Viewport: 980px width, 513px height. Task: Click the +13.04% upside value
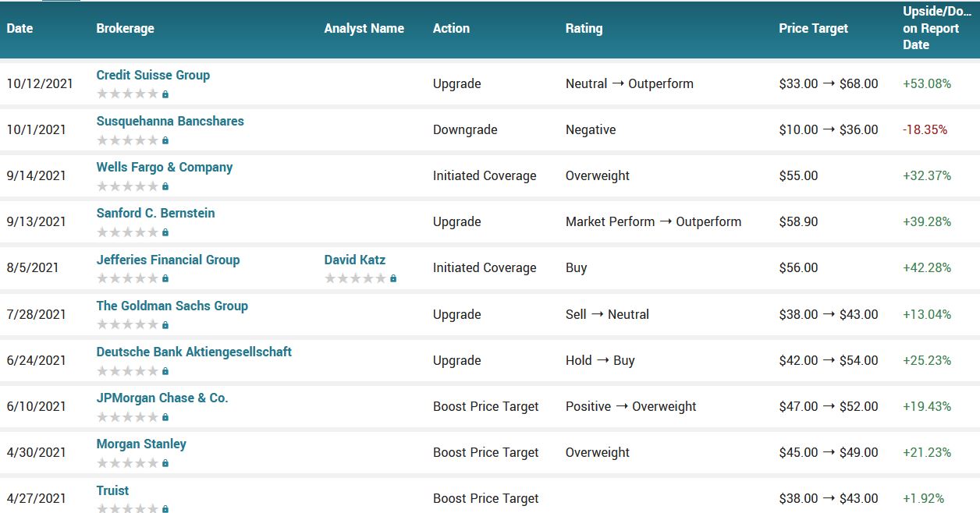click(927, 314)
